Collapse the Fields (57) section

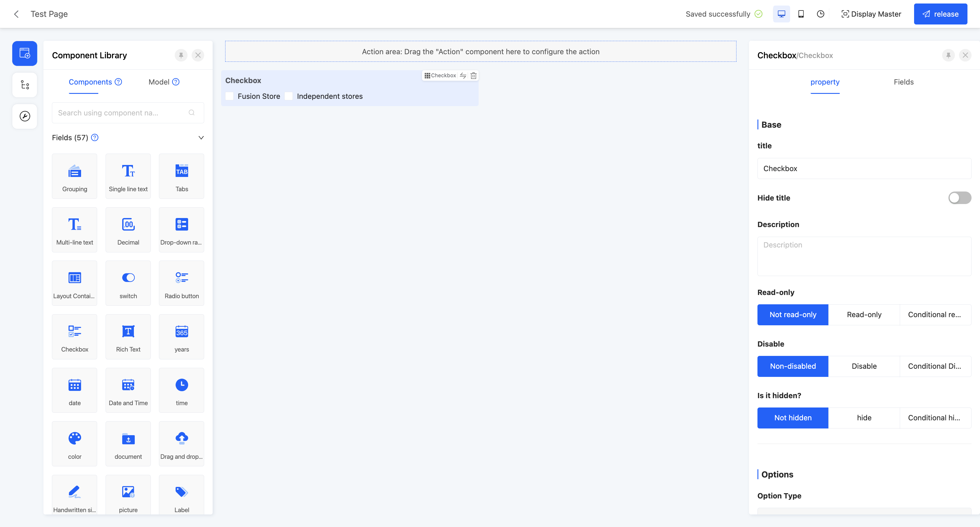click(x=201, y=138)
